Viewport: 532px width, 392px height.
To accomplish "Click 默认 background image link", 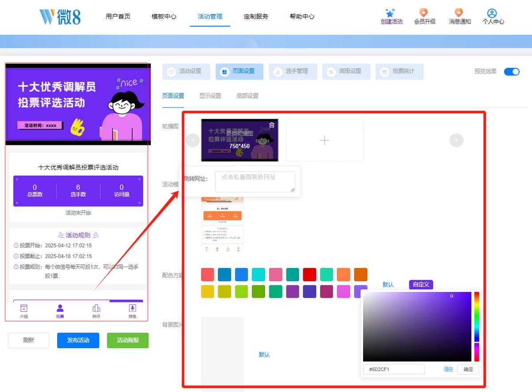I will 265,355.
